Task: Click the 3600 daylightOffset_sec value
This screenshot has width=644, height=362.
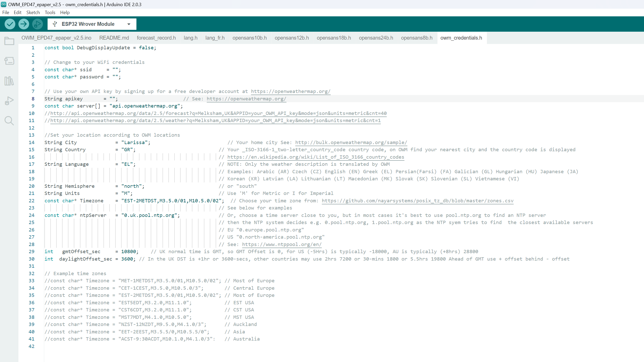Action: (x=127, y=259)
